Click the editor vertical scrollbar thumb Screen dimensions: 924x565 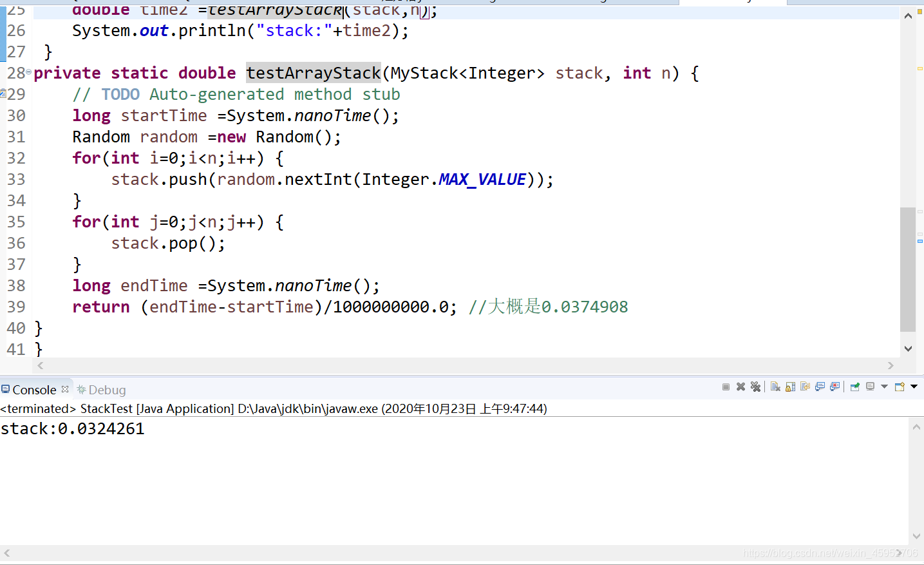point(908,269)
